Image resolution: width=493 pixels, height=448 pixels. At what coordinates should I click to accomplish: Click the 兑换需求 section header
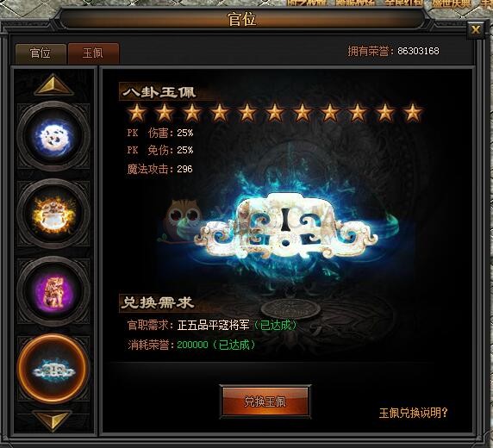[x=157, y=302]
